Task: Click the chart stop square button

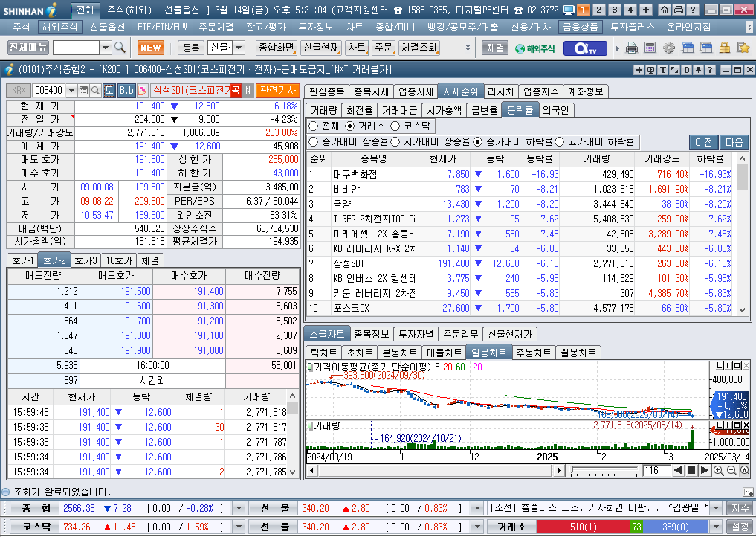Action: click(x=691, y=470)
